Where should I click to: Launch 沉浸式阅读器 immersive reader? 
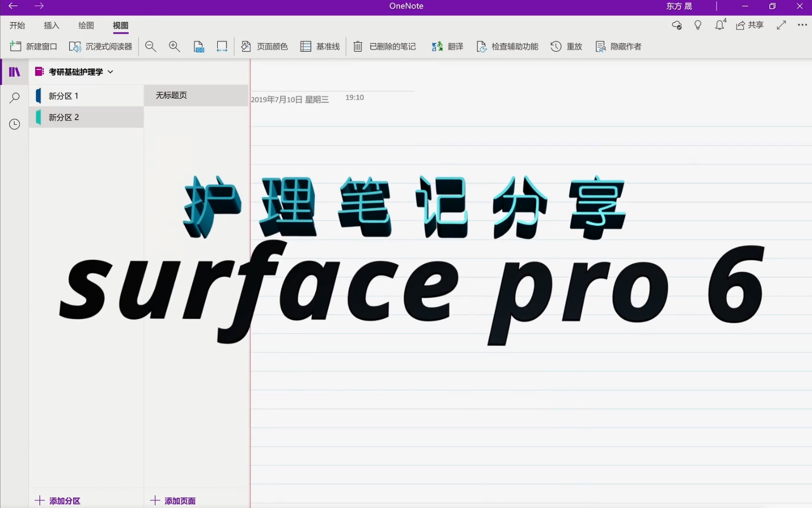tap(101, 46)
